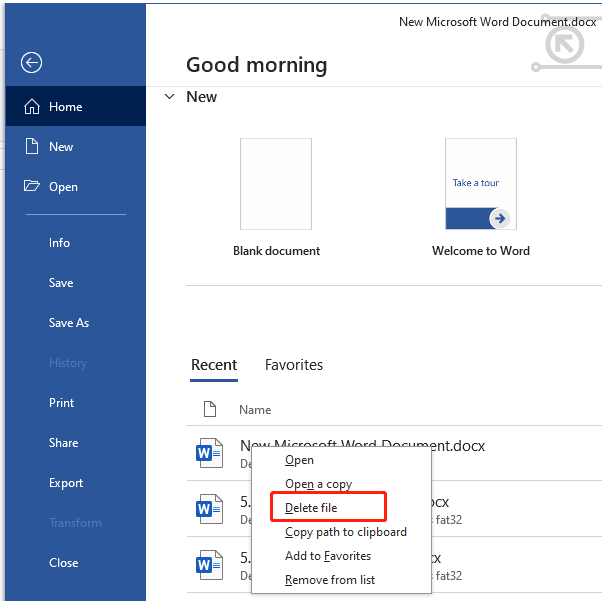The image size is (602, 601).
Task: Click the New page icon in sidebar
Action: point(32,146)
